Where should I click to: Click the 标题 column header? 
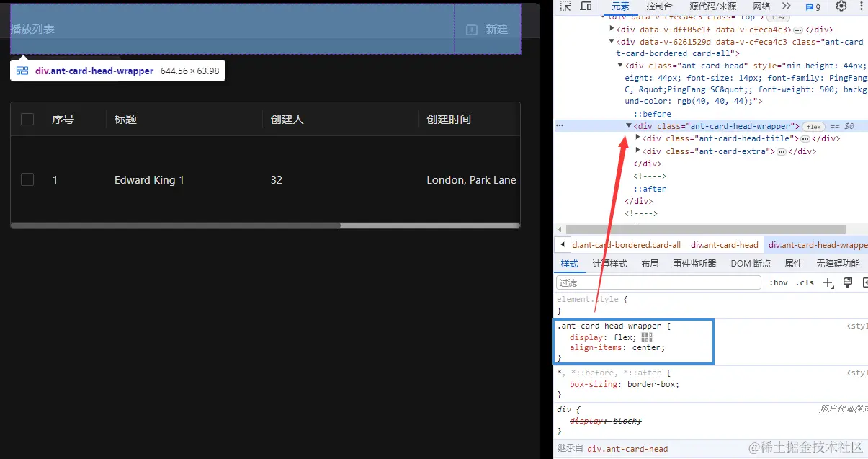[x=125, y=119]
